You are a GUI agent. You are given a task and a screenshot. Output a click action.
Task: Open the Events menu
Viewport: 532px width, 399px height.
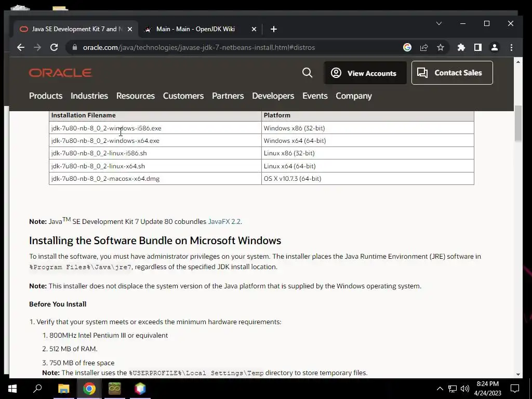[x=315, y=96]
